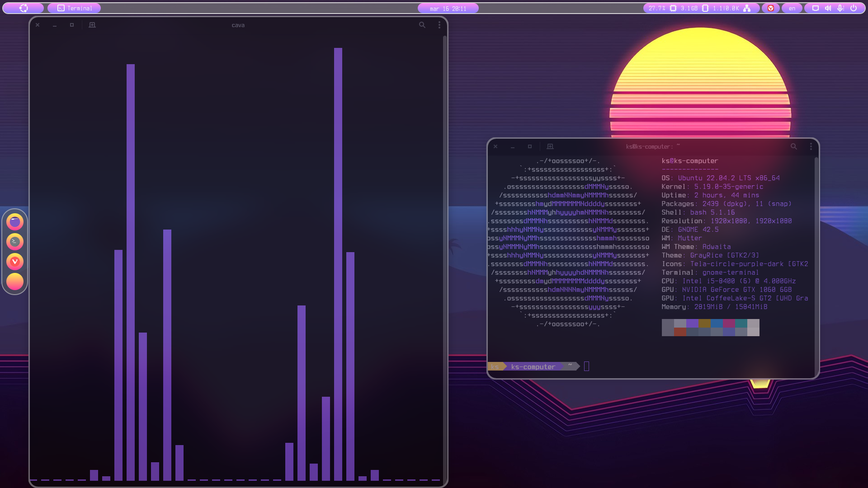868x488 pixels.
Task: Mute audio via the speaker icon
Action: pyautogui.click(x=827, y=8)
